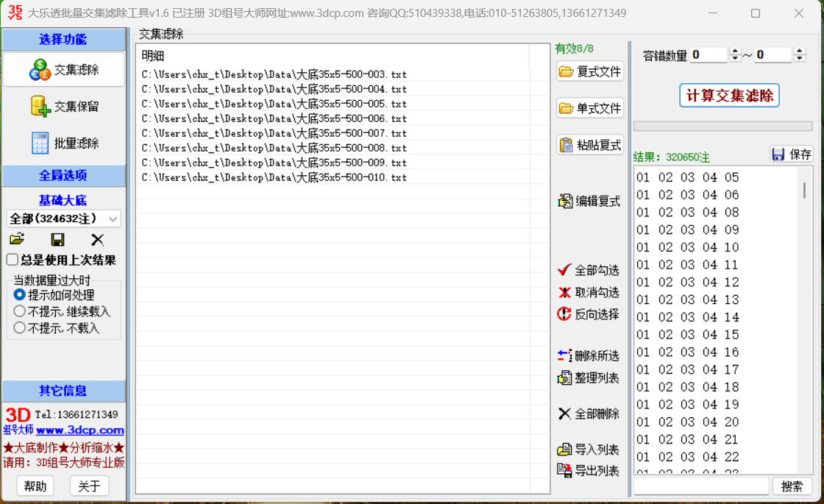This screenshot has height=504, width=824.
Task: Open 编辑复式 editor
Action: (589, 201)
